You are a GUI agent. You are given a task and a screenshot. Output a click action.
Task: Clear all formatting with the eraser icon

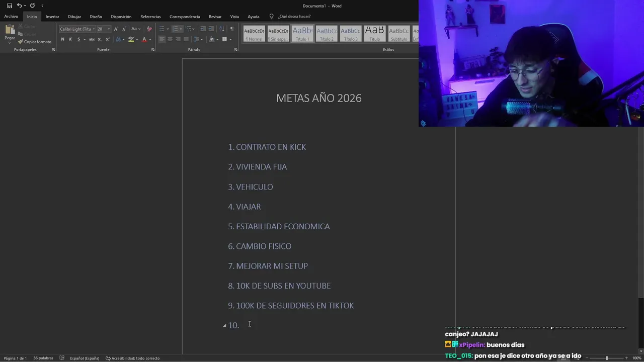click(x=149, y=29)
